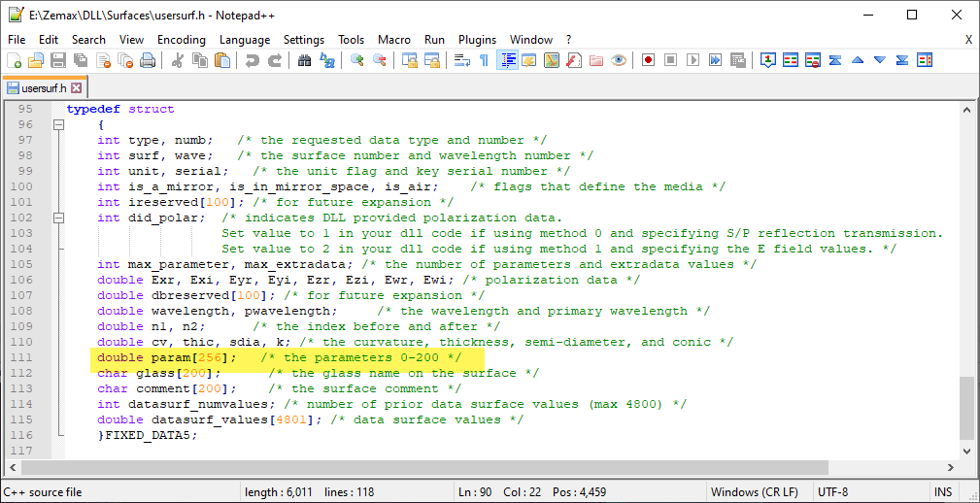Click the Redo arrow icon
Image resolution: width=980 pixels, height=503 pixels.
click(x=274, y=60)
